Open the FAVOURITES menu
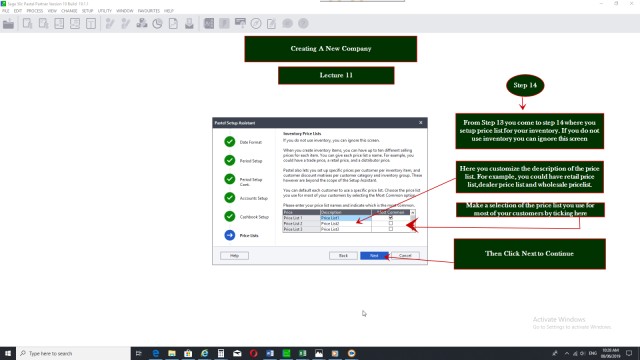 pyautogui.click(x=149, y=11)
